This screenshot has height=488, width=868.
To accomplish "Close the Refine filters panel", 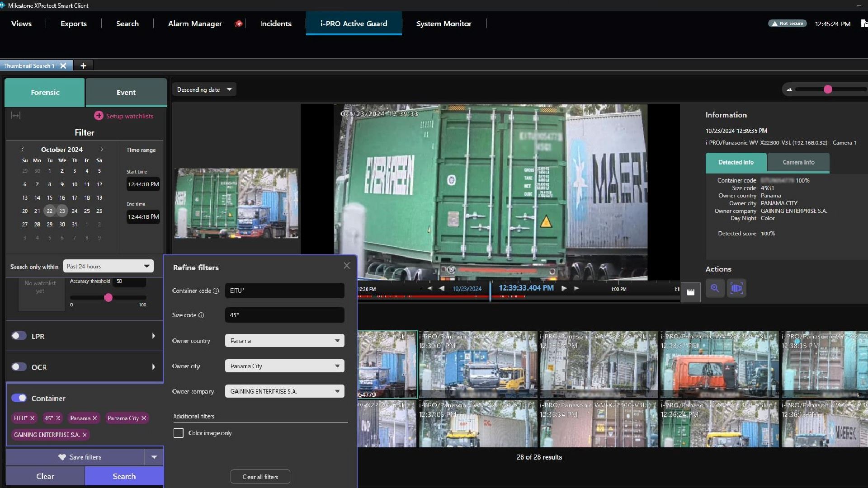I will point(347,266).
